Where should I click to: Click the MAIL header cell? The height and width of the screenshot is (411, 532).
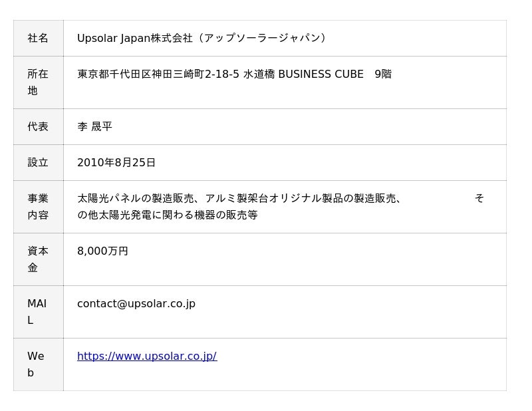pyautogui.click(x=38, y=312)
